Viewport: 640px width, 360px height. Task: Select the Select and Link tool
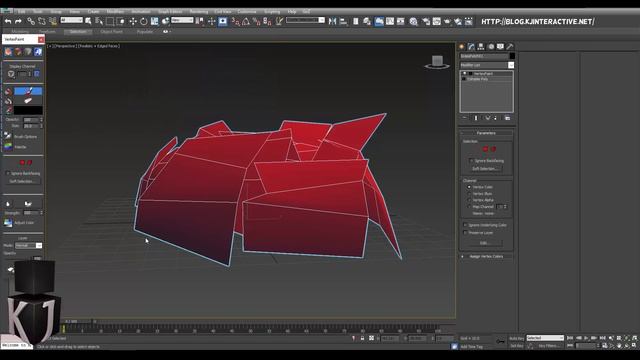tap(31, 21)
